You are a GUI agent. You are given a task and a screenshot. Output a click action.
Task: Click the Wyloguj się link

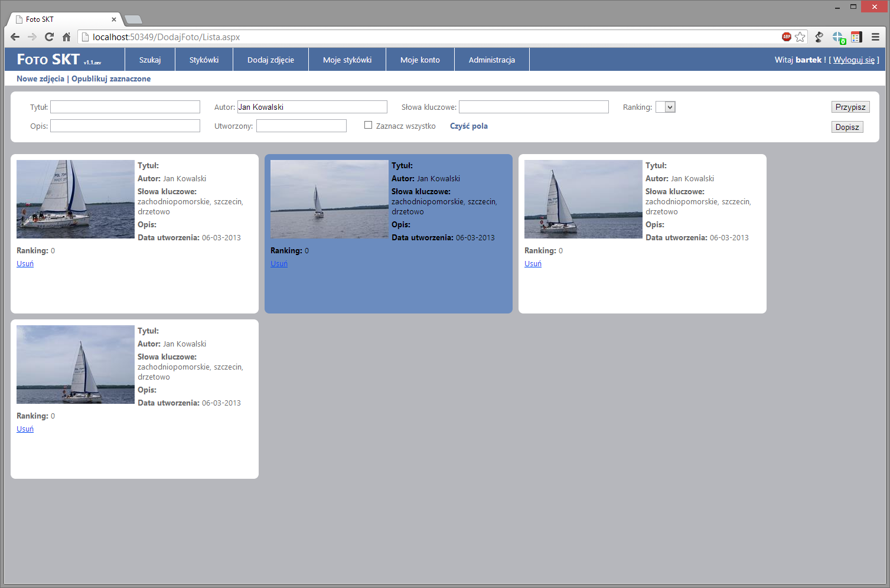click(x=854, y=60)
